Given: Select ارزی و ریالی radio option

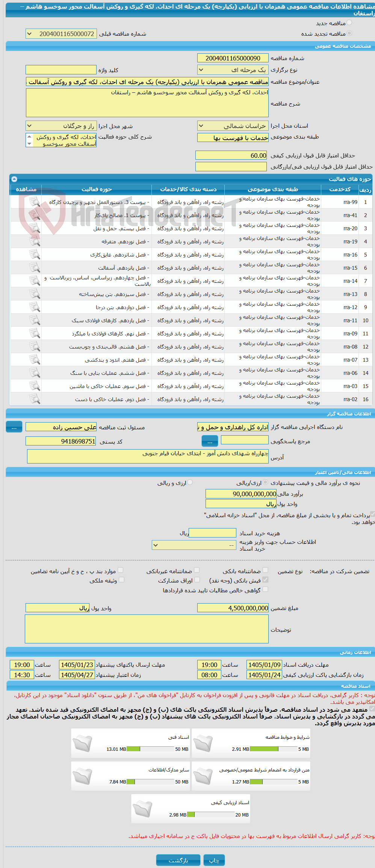Looking at the screenshot, I should 190,483.
